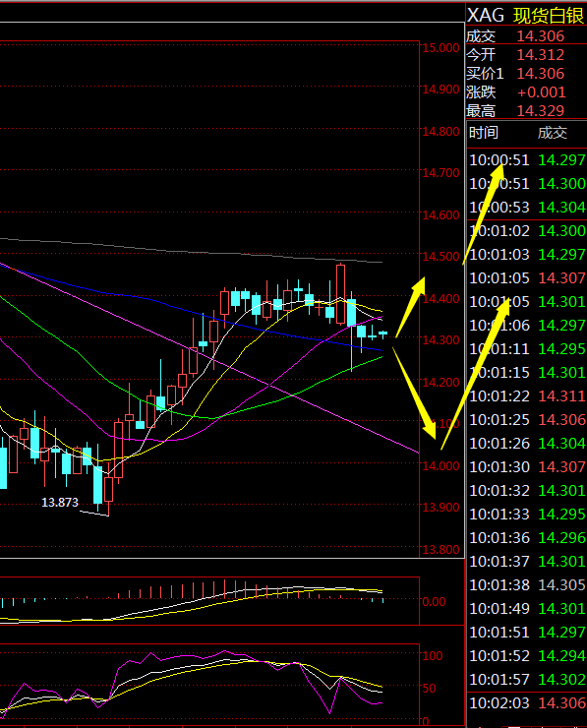The image size is (587, 728).
Task: Click the latest 10:02:03 tick row
Action: (x=527, y=703)
